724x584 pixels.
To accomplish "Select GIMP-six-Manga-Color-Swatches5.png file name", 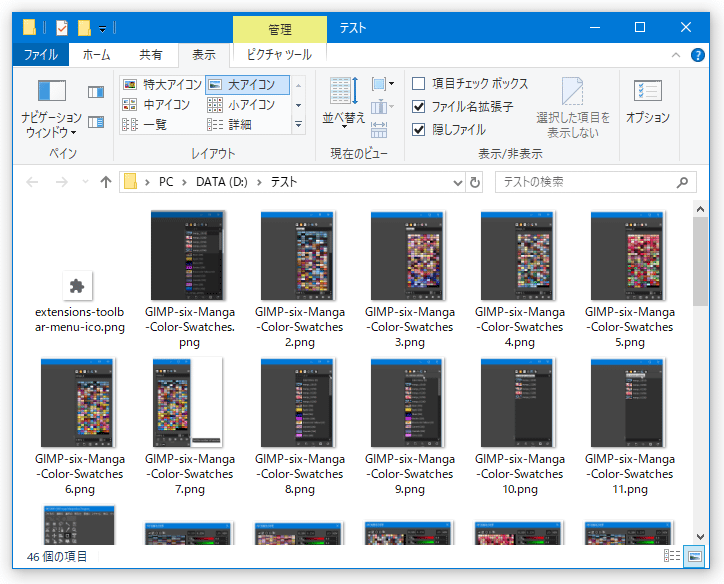I will pos(630,327).
